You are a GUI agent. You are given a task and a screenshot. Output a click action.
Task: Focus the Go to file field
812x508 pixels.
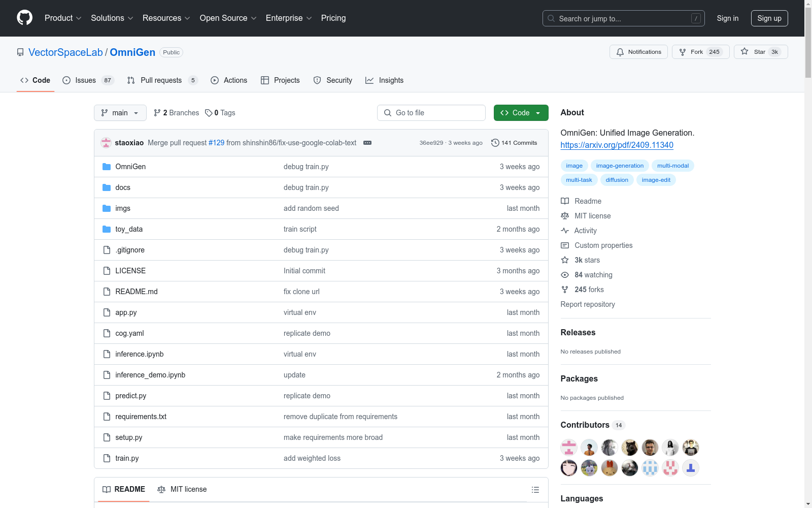coord(431,113)
